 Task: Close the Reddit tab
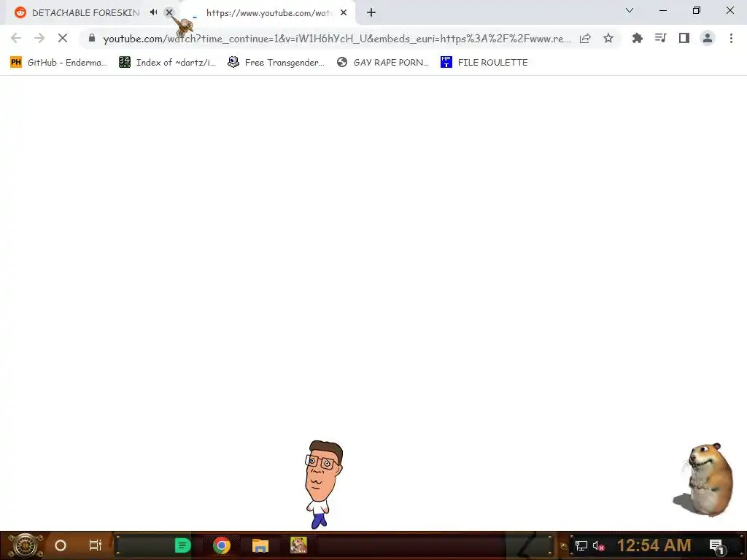point(169,12)
